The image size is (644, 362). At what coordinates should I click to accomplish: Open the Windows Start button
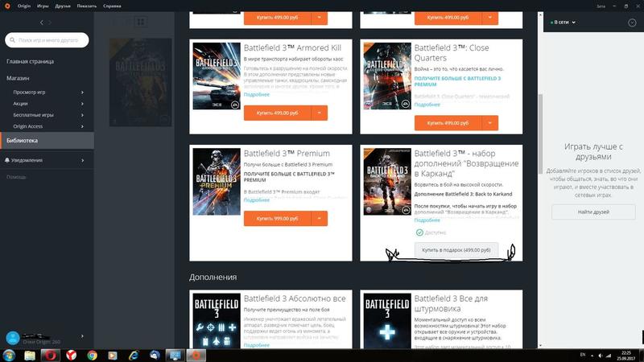click(x=9, y=355)
